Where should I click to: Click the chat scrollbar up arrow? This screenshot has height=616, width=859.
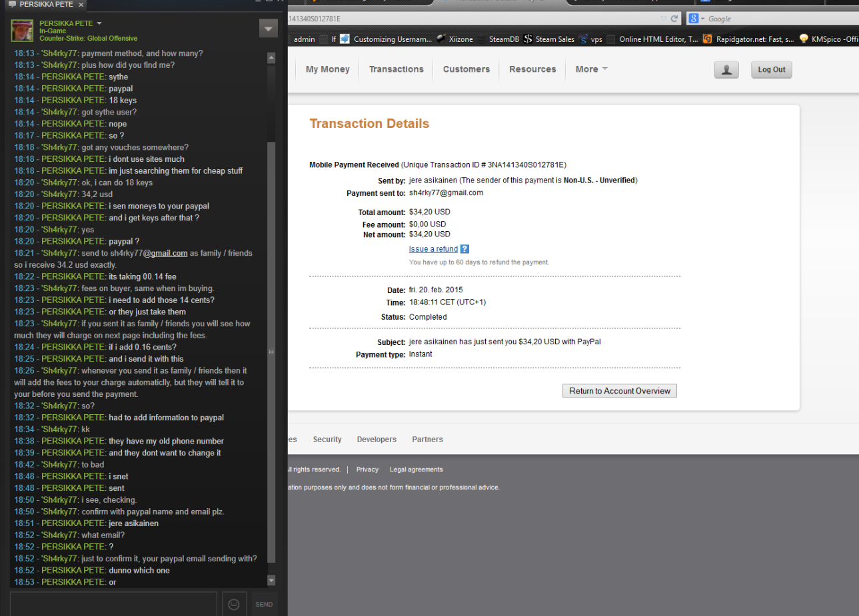[x=271, y=58]
